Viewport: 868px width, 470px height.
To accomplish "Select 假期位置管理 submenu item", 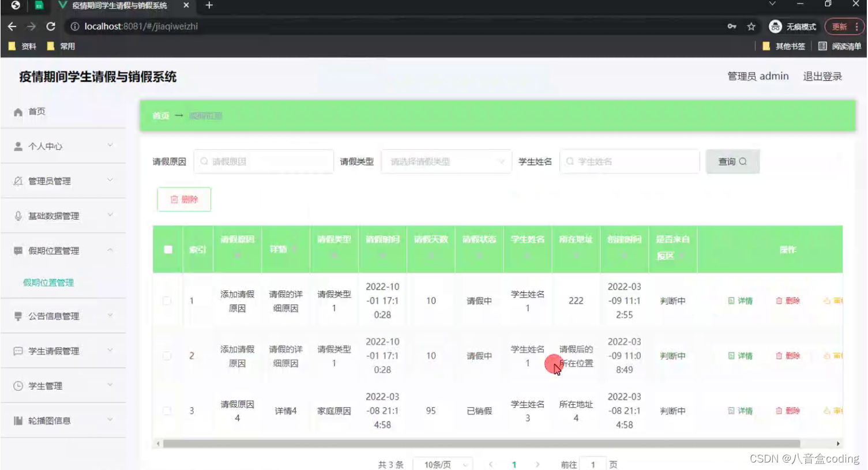I will [48, 283].
